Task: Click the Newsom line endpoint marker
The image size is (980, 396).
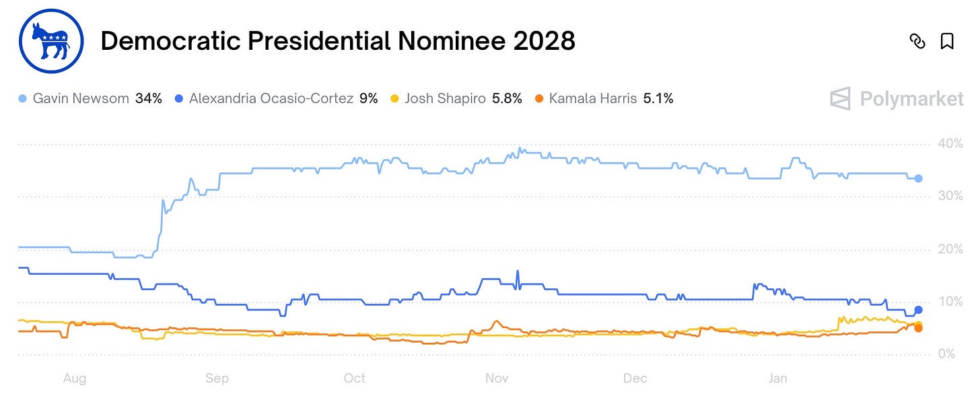Action: pos(918,178)
